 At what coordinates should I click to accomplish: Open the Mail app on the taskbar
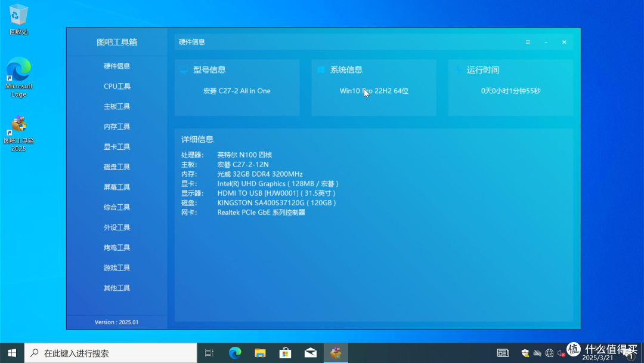(311, 353)
